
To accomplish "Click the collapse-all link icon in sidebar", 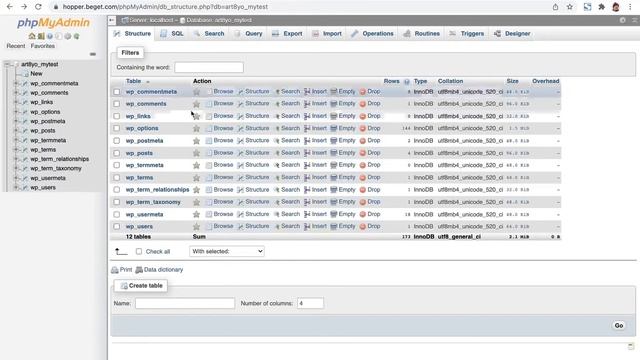I will tap(93, 54).
